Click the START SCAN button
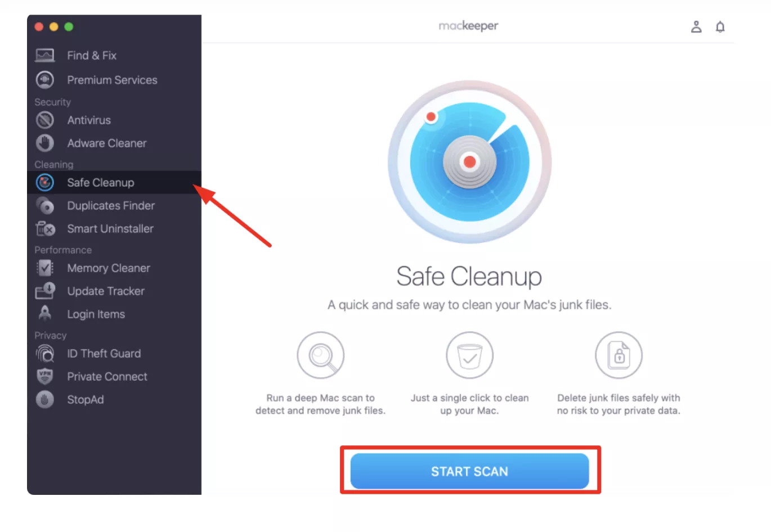Screen dimensions: 771x532 (469, 471)
